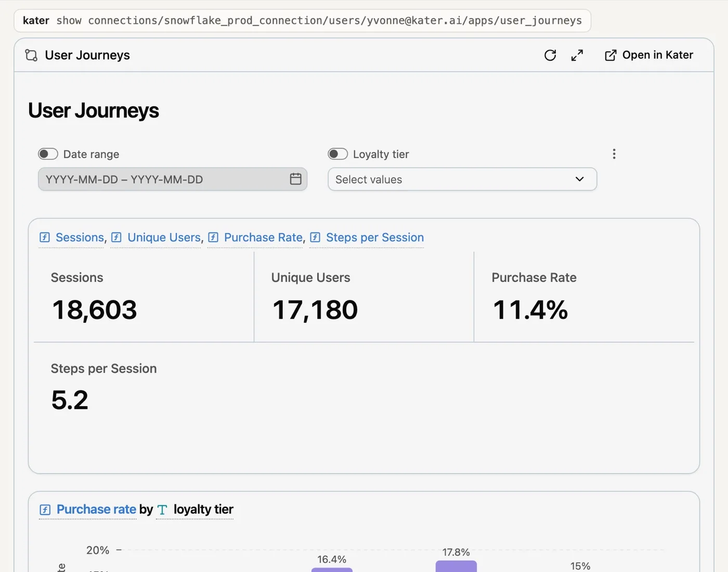Click the kater show command text
This screenshot has height=572, width=728.
click(303, 21)
